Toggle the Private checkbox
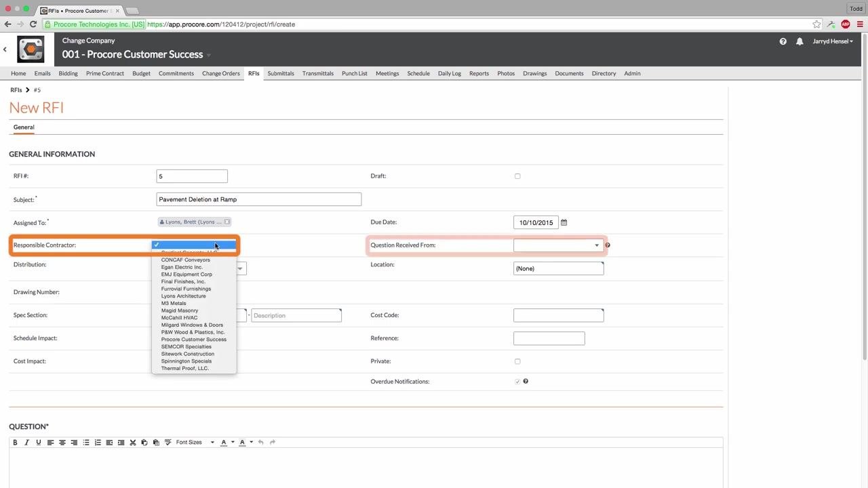This screenshot has width=868, height=488. (x=517, y=361)
